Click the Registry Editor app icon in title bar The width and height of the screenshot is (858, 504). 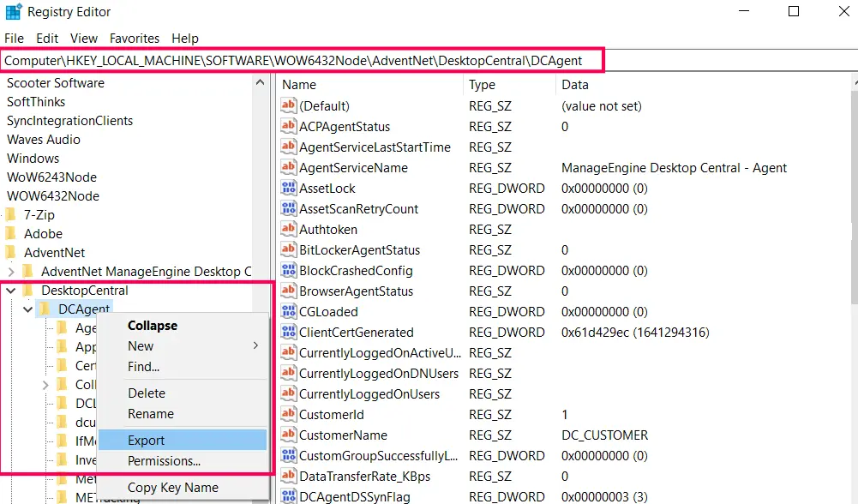(14, 12)
